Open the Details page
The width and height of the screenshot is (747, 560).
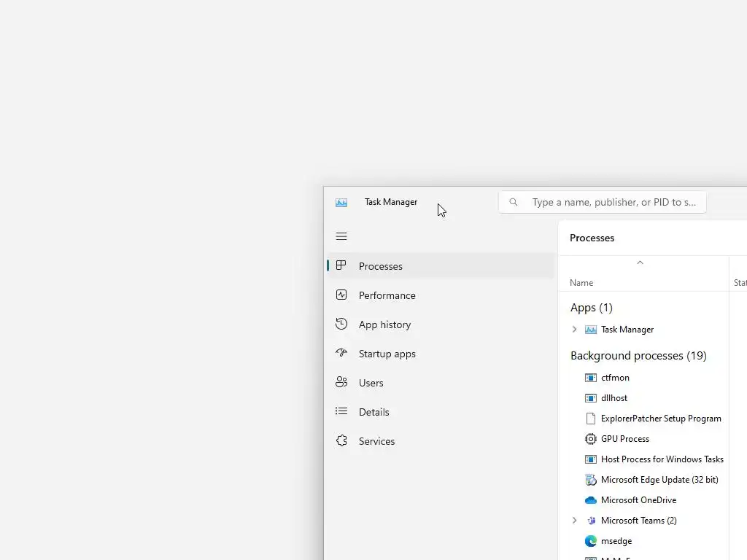coord(440,412)
